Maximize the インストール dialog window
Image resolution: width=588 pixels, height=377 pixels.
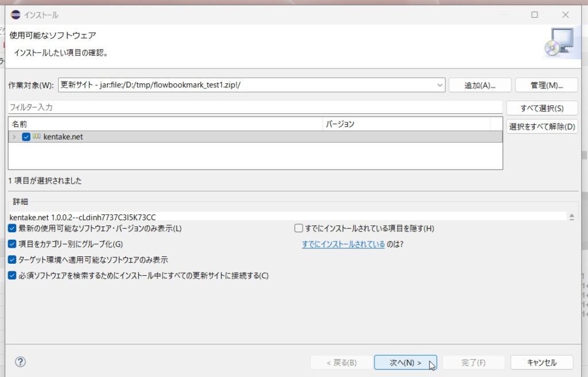[x=535, y=14]
